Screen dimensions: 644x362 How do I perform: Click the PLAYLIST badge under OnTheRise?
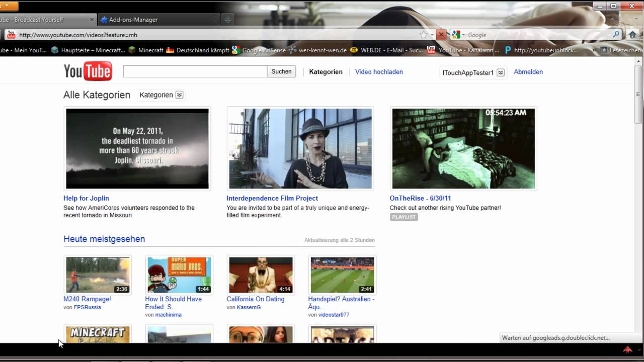(x=404, y=217)
